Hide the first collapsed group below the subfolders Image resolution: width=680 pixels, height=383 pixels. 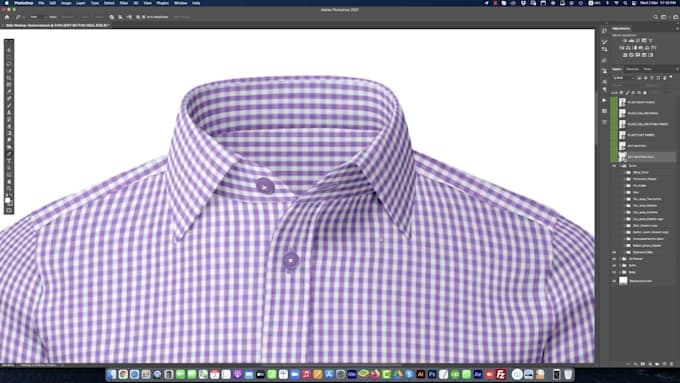(x=614, y=259)
